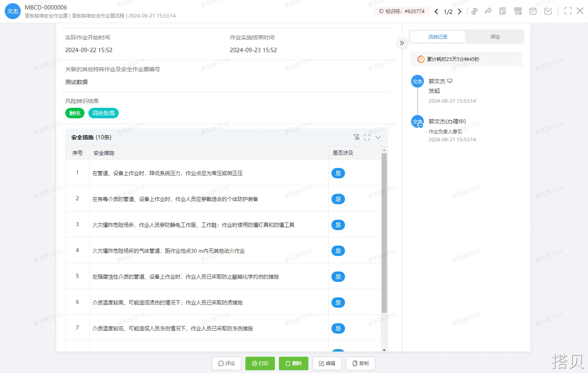This screenshot has height=373, width=588.
Task: Collapse the 安全措施 section with chevron
Action: (x=378, y=137)
